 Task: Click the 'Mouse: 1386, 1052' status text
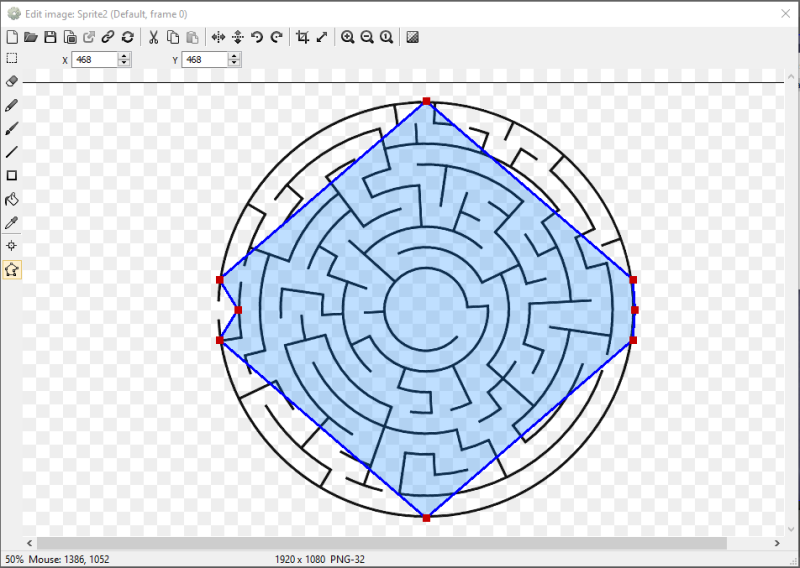click(69, 559)
